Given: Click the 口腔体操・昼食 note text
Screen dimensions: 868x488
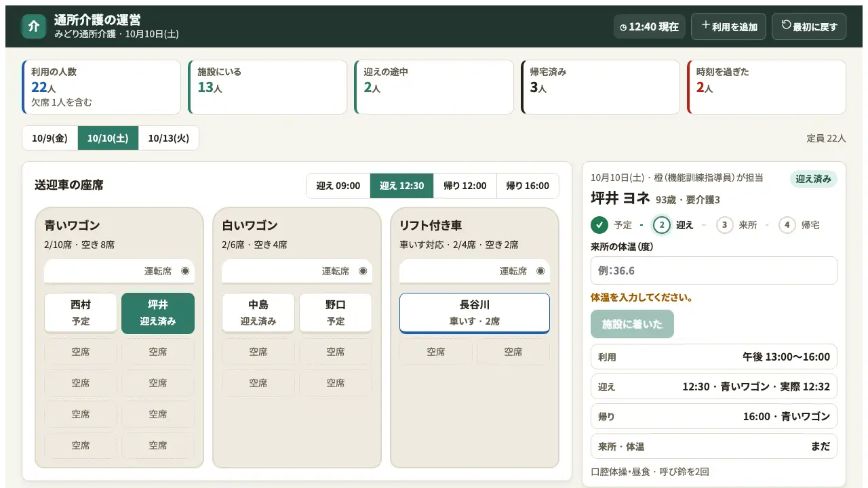Looking at the screenshot, I should coord(650,471).
